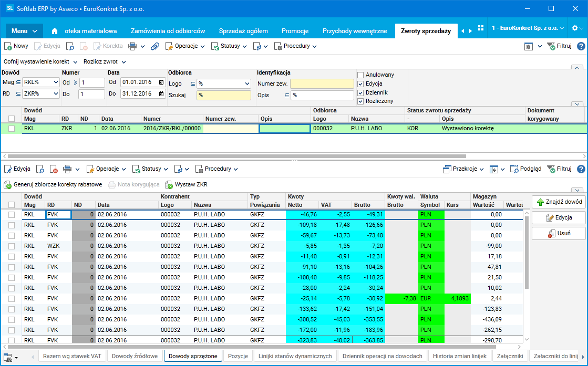Image resolution: width=588 pixels, height=366 pixels.
Task: Open the tab grid overview icon
Action: point(480,28)
